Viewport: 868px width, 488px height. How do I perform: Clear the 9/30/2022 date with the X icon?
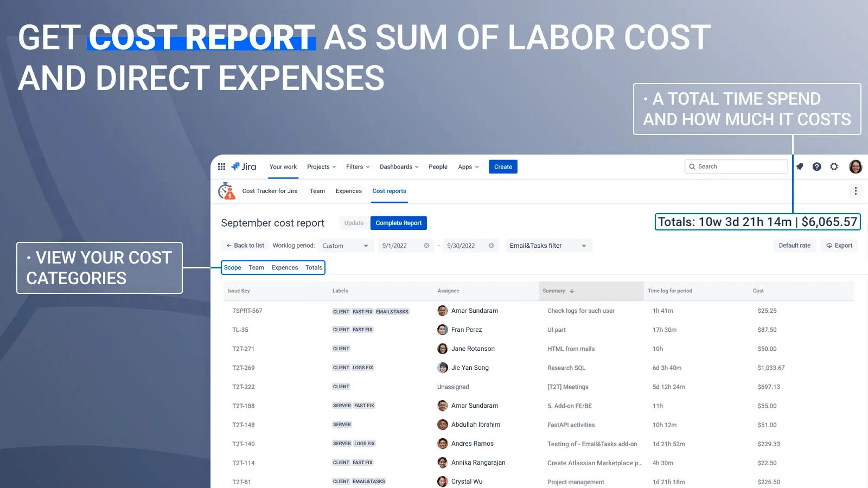tap(491, 245)
